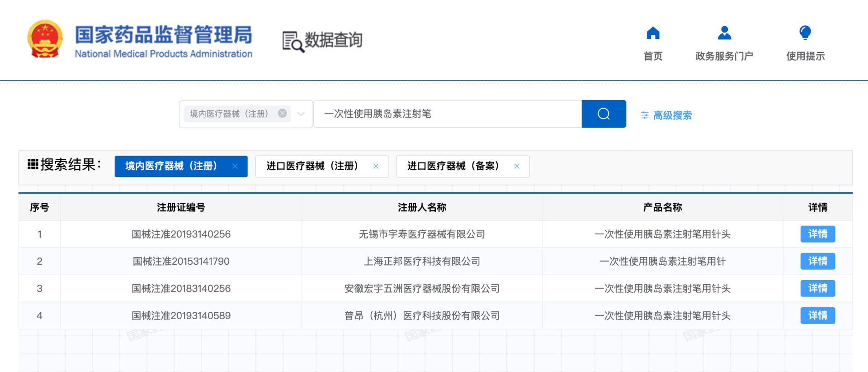The height and width of the screenshot is (372, 868).
Task: Click 安徽宏宇五洲医疗器械股份有限公司 cell
Action: click(x=422, y=288)
